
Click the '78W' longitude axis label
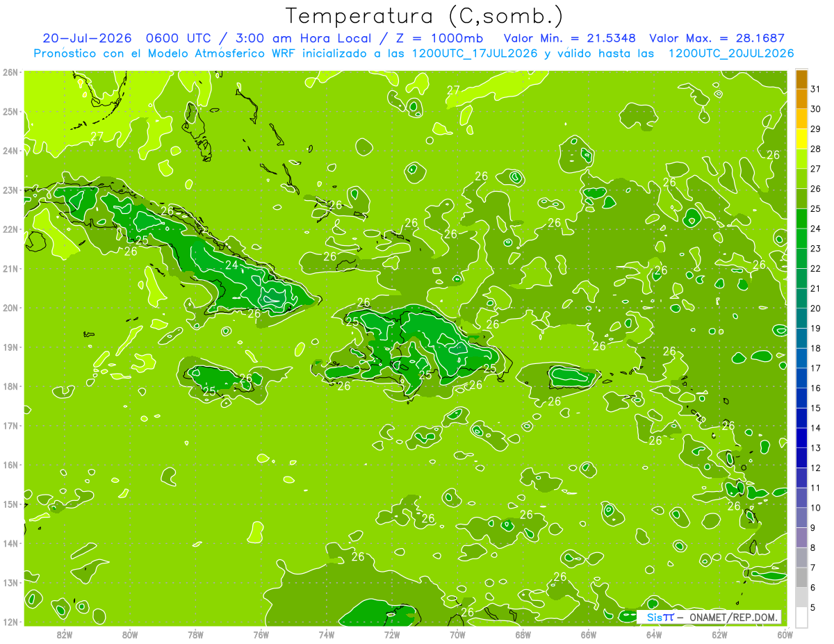point(196,634)
